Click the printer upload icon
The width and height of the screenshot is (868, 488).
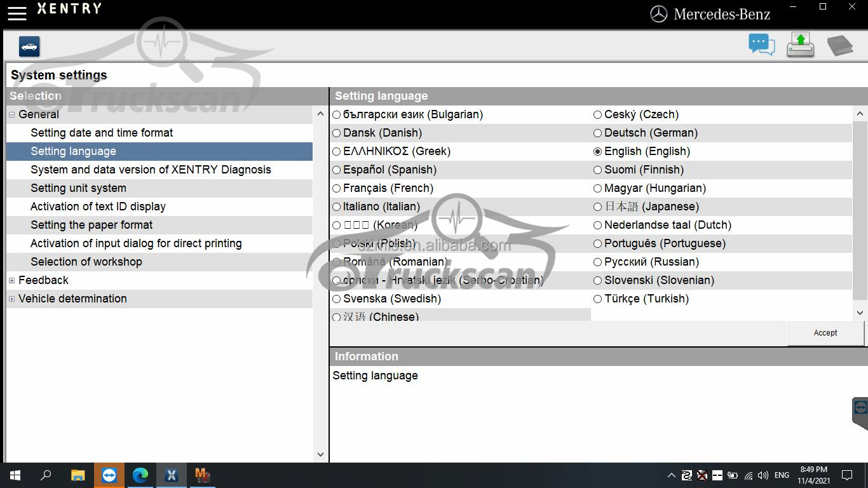tap(801, 45)
